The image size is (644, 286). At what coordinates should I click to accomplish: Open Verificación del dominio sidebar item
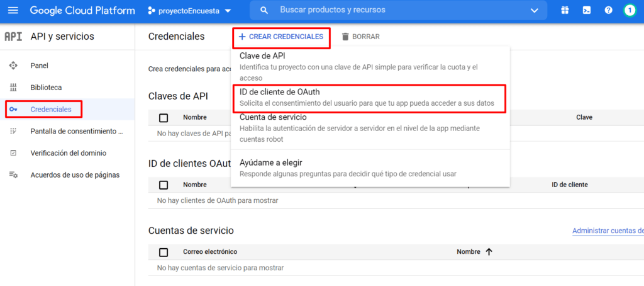(68, 153)
